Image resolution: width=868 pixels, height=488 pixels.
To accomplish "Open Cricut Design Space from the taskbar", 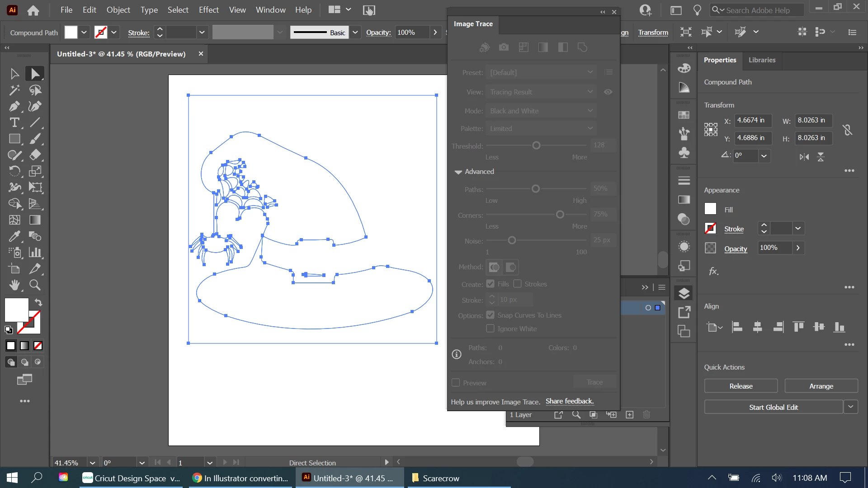I will 131,478.
